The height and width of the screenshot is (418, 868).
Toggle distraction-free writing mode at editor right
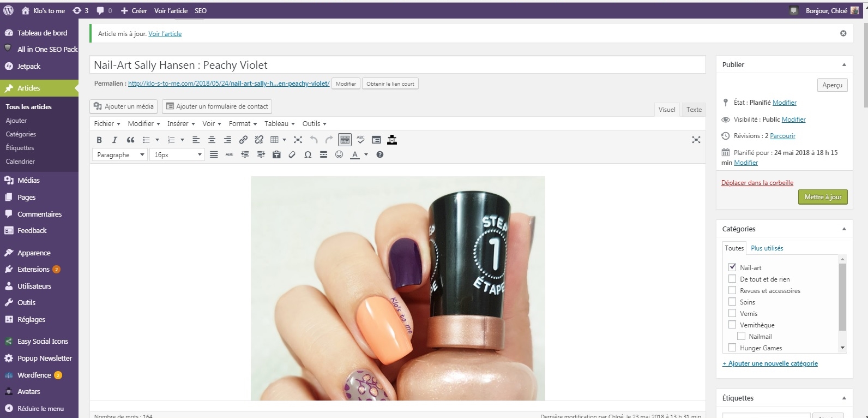click(696, 140)
